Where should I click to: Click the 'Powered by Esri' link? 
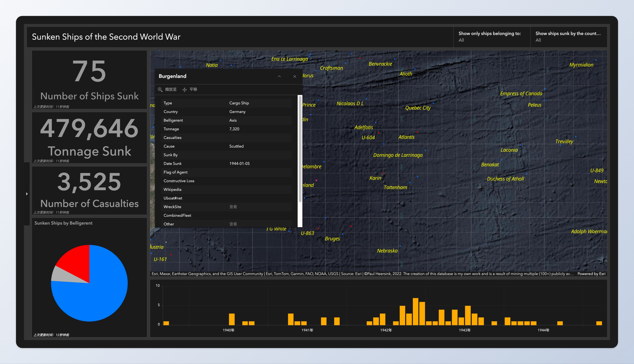[591, 274]
